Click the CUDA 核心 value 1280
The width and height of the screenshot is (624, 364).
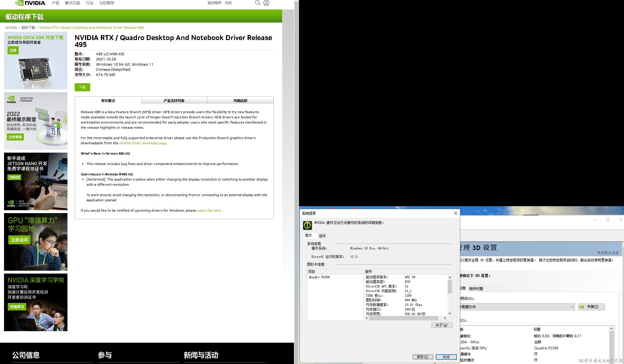pos(408,295)
